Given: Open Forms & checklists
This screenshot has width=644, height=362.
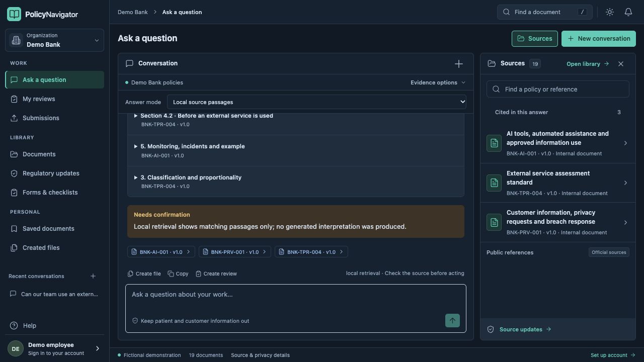Looking at the screenshot, I should 54,193.
